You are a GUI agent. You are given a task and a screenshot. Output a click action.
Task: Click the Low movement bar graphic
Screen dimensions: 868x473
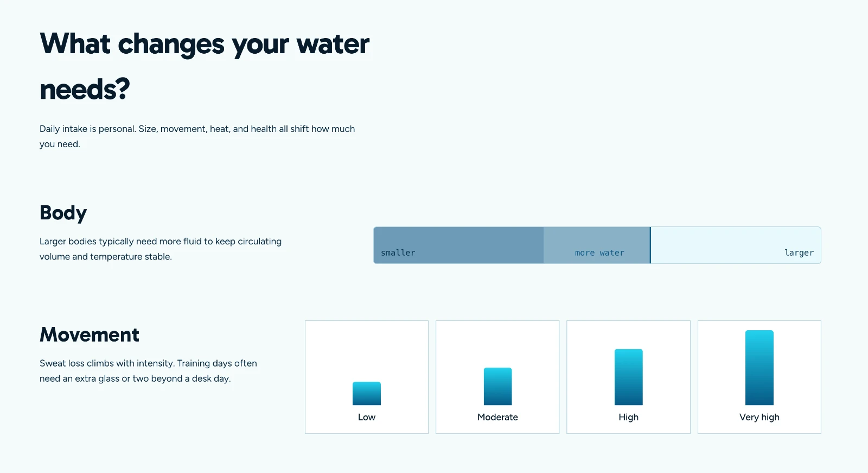tap(367, 393)
